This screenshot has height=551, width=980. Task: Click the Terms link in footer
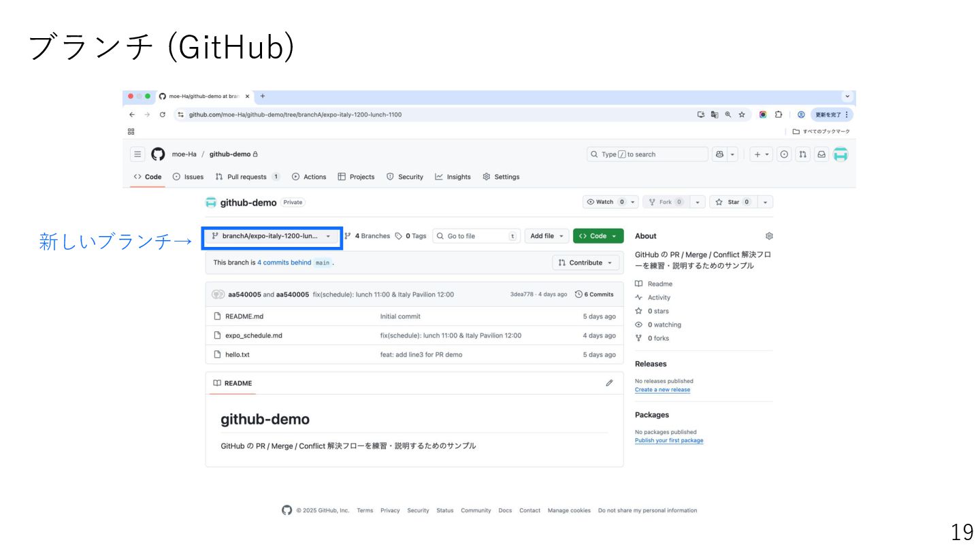(365, 510)
